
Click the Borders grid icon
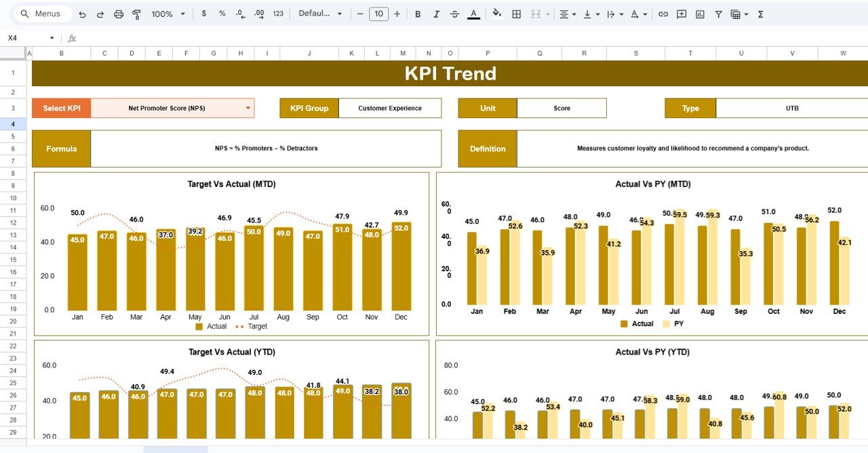click(x=517, y=14)
